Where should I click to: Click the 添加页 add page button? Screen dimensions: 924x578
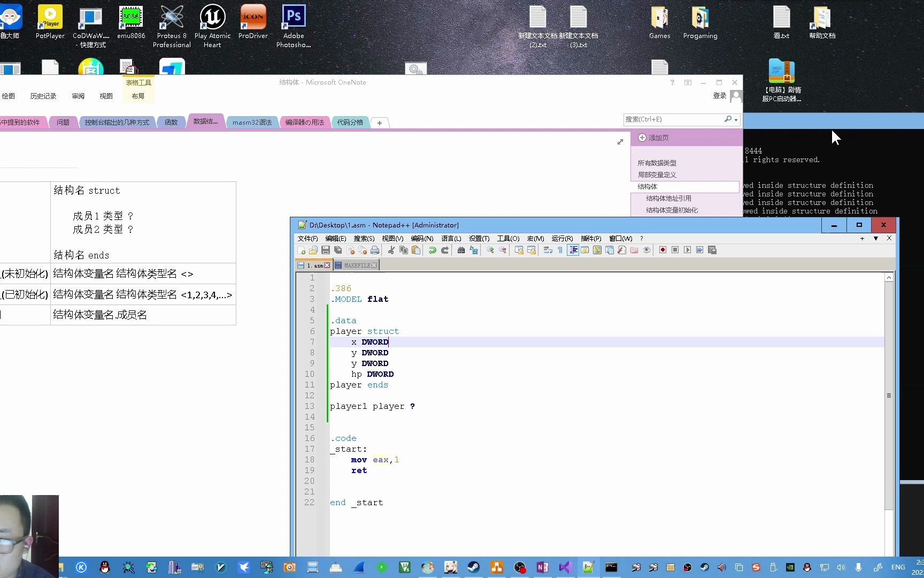tap(653, 138)
